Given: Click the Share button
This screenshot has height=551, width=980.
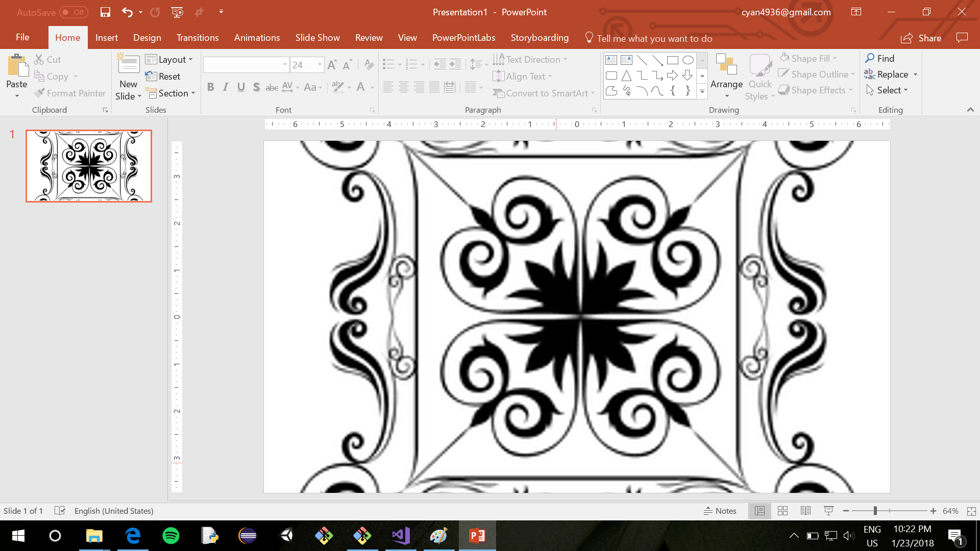Looking at the screenshot, I should point(921,38).
